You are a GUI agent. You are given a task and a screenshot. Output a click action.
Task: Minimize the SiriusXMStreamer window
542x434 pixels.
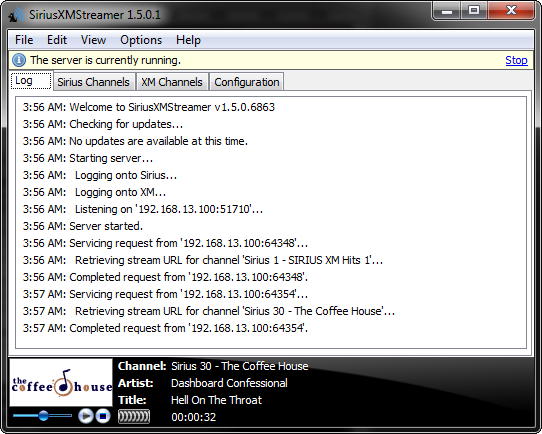(446, 11)
